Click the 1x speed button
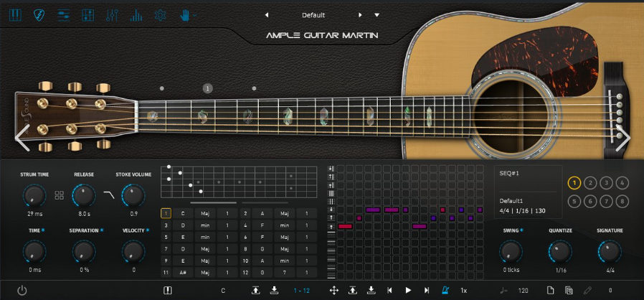 (464, 291)
